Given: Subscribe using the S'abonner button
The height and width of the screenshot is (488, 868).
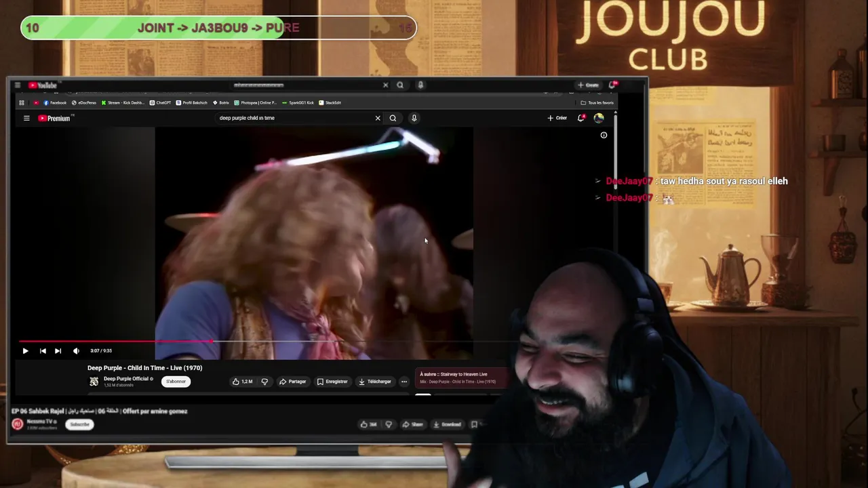Looking at the screenshot, I should point(176,382).
